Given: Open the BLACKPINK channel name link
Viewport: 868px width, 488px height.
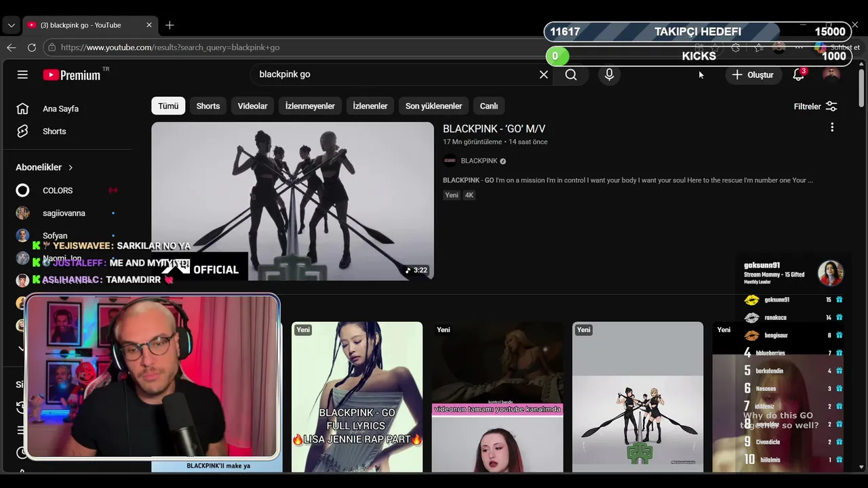Looking at the screenshot, I should pos(479,161).
